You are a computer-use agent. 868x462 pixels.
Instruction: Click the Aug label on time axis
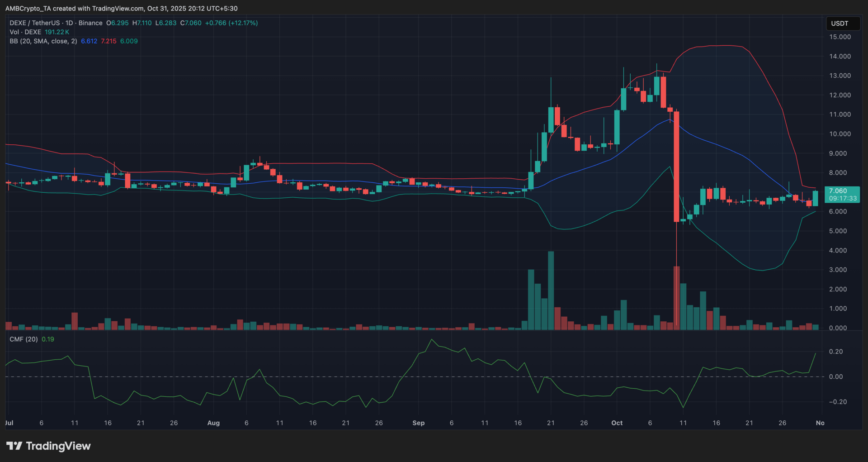pos(213,423)
